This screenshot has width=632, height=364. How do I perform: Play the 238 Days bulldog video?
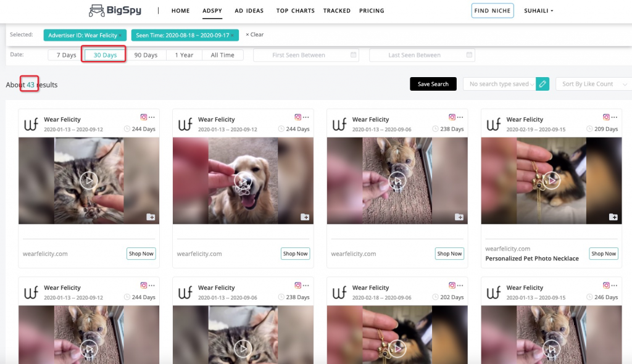[x=397, y=181]
